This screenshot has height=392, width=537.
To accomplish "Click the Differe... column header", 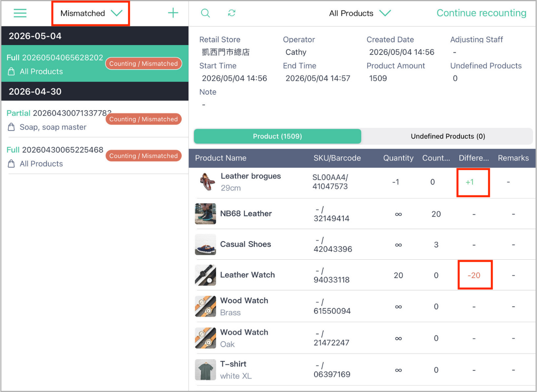I will [473, 158].
